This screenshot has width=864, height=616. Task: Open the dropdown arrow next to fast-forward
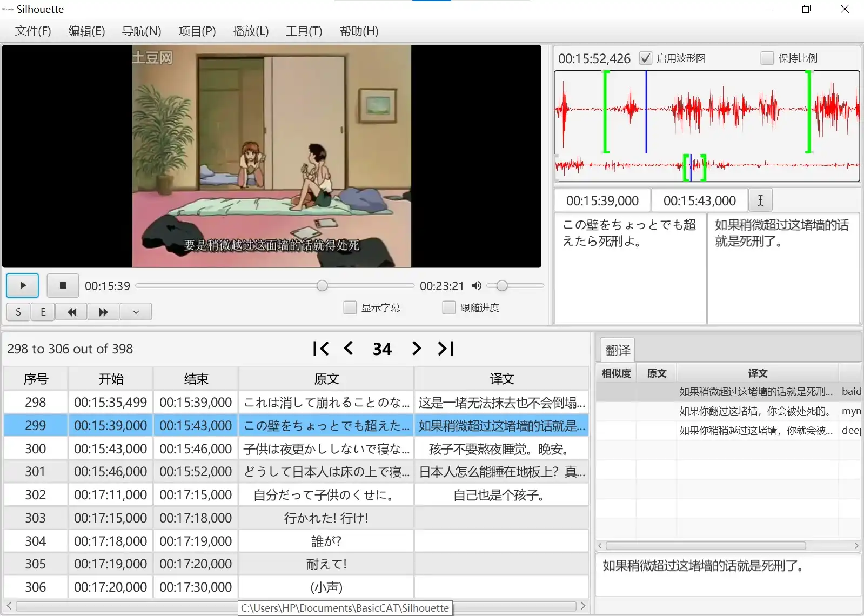pyautogui.click(x=136, y=312)
